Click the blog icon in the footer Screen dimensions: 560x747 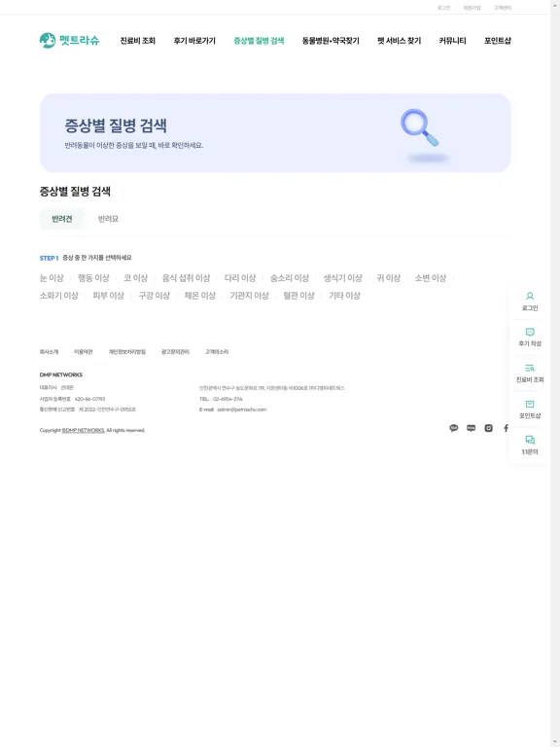point(471,428)
